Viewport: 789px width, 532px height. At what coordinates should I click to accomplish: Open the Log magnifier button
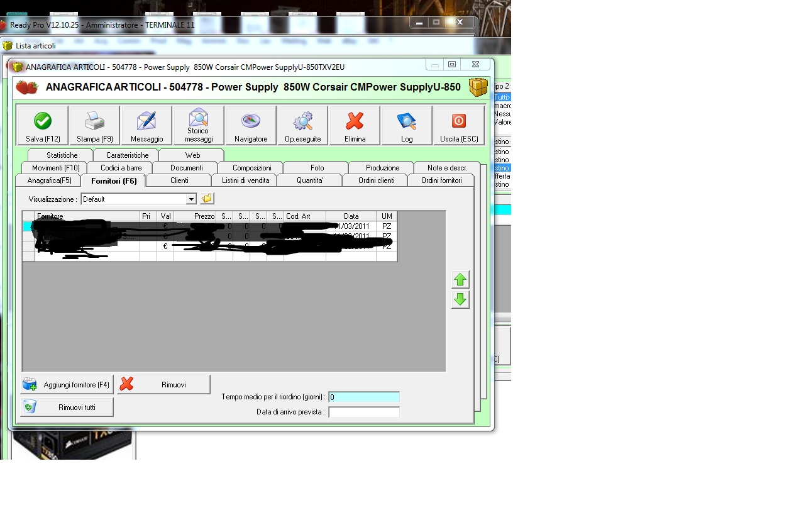pos(407,125)
